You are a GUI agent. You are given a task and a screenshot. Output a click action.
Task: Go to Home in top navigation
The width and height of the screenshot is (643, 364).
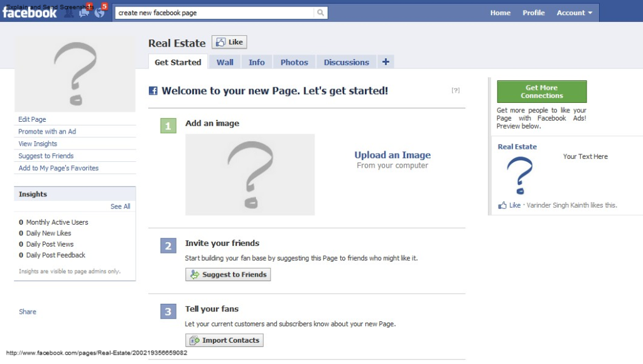tap(500, 13)
